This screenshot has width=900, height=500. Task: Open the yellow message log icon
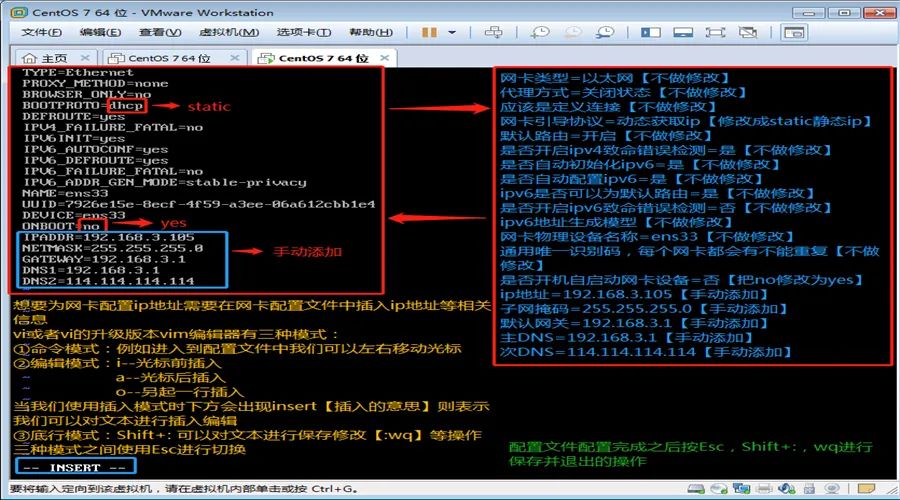(x=866, y=489)
